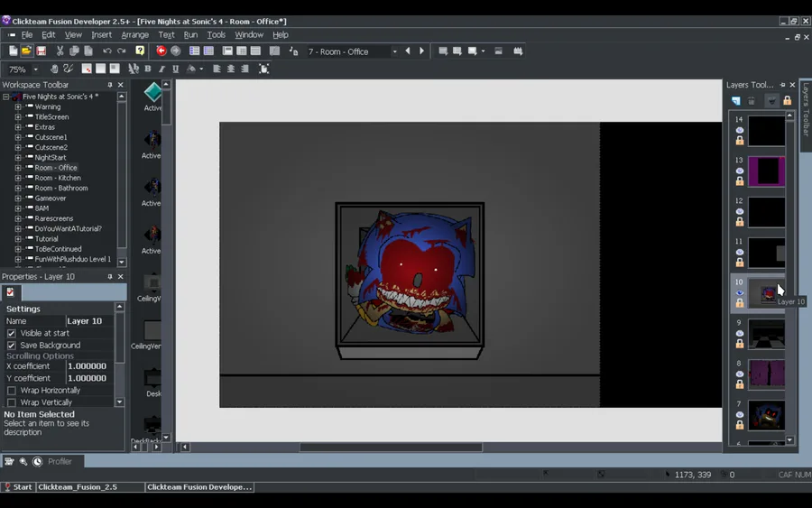Open an existing file with folder icon
This screenshot has height=508, width=812.
[26, 51]
